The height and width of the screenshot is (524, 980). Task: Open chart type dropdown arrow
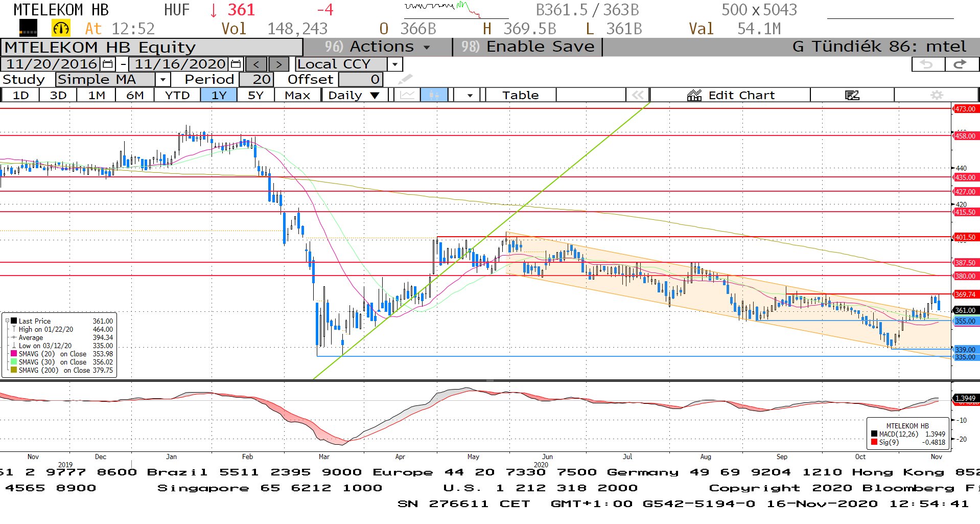[x=470, y=95]
